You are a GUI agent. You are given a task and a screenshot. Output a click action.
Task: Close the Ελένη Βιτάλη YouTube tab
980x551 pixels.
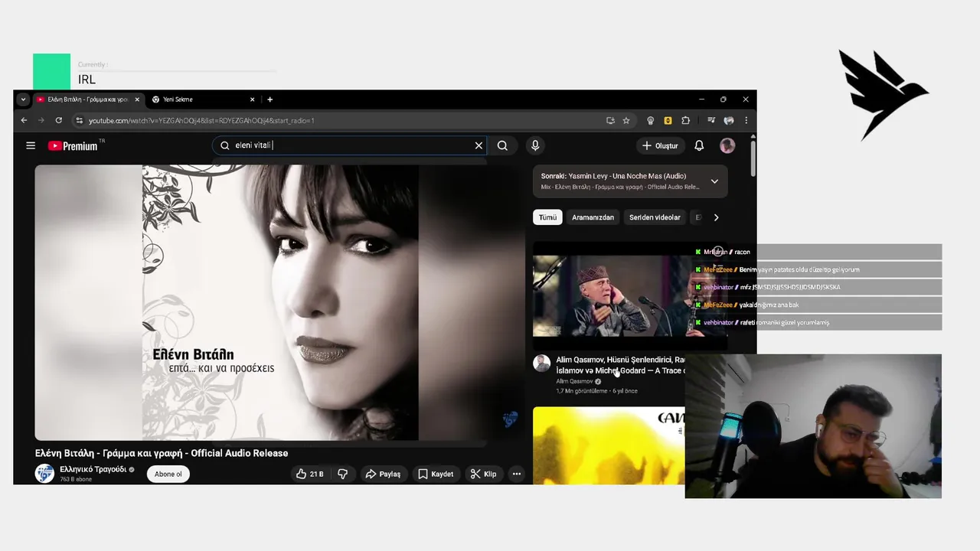click(x=137, y=99)
